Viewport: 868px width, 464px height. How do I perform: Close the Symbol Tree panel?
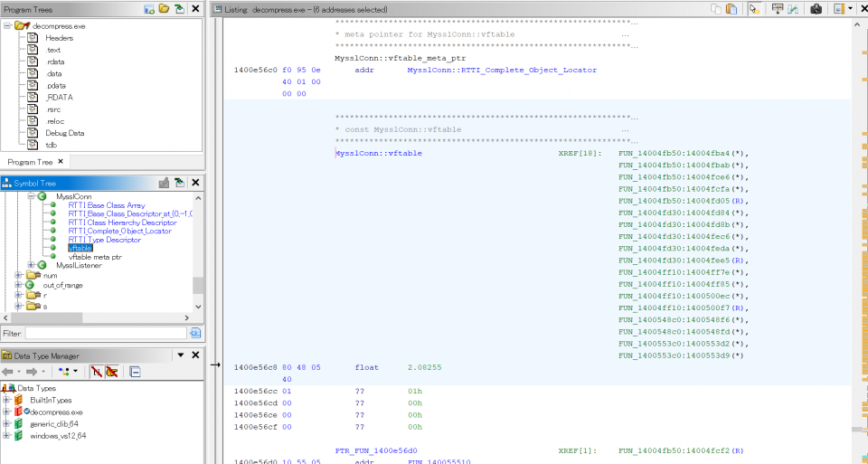(195, 183)
